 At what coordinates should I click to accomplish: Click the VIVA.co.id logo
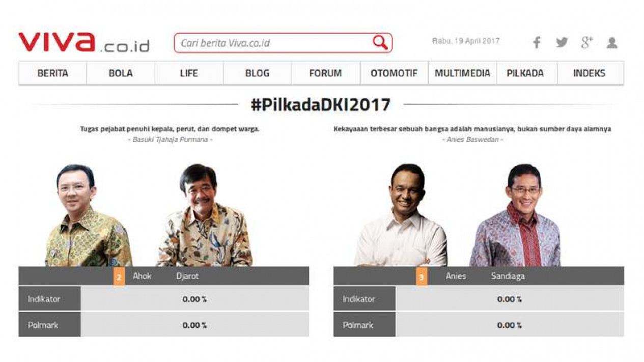[84, 42]
